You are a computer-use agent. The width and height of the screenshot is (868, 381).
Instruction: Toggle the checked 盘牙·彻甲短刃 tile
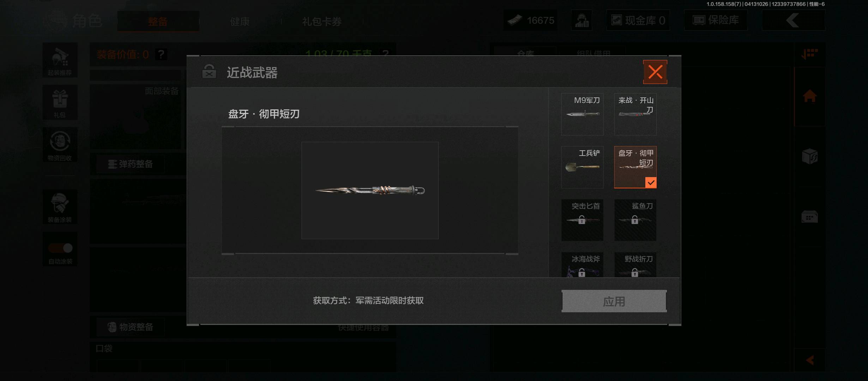tap(635, 167)
